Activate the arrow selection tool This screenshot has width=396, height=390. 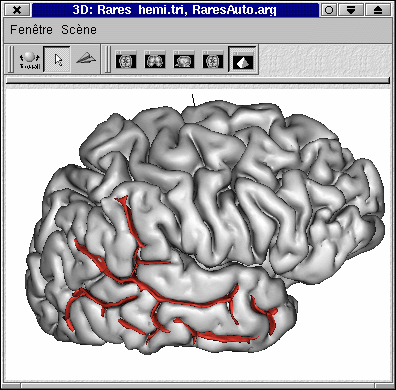click(57, 60)
